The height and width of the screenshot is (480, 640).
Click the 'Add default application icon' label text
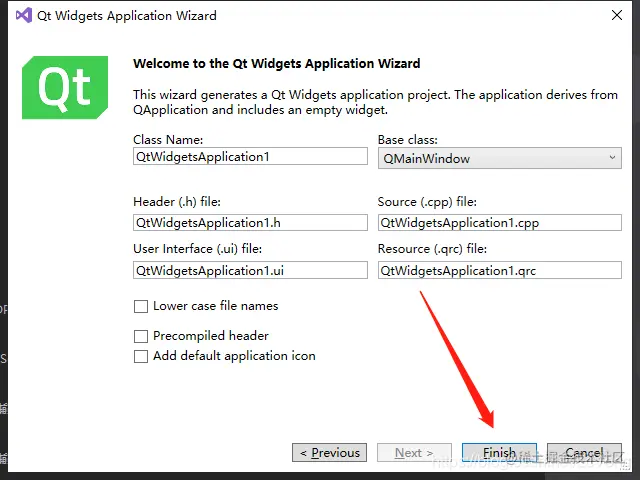234,356
